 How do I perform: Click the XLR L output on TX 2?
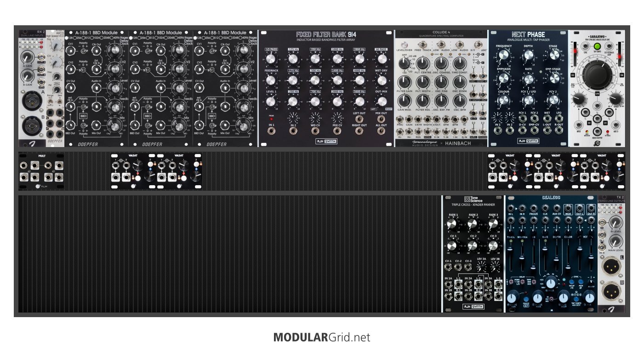pos(611,266)
